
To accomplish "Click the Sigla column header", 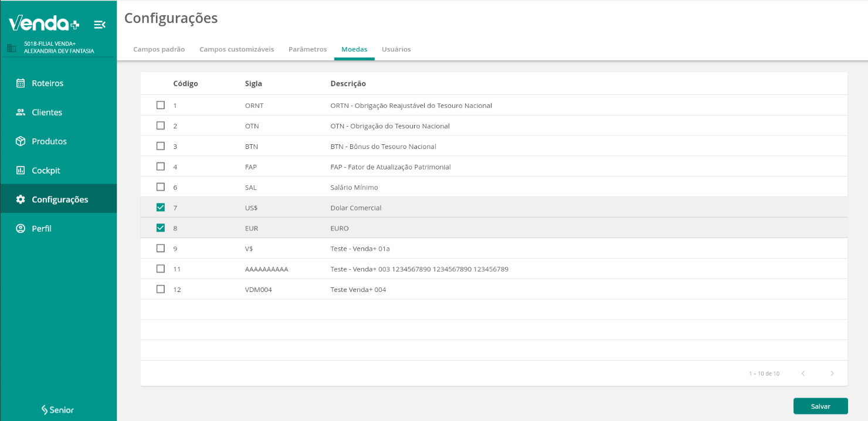I will 253,84.
